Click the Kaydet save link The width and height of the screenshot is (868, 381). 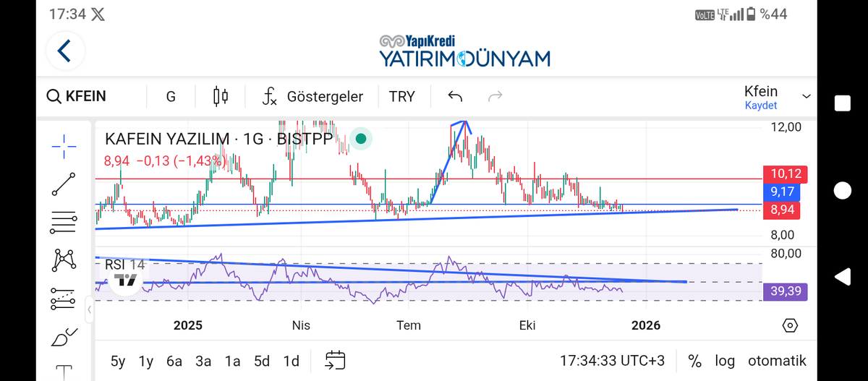[761, 106]
